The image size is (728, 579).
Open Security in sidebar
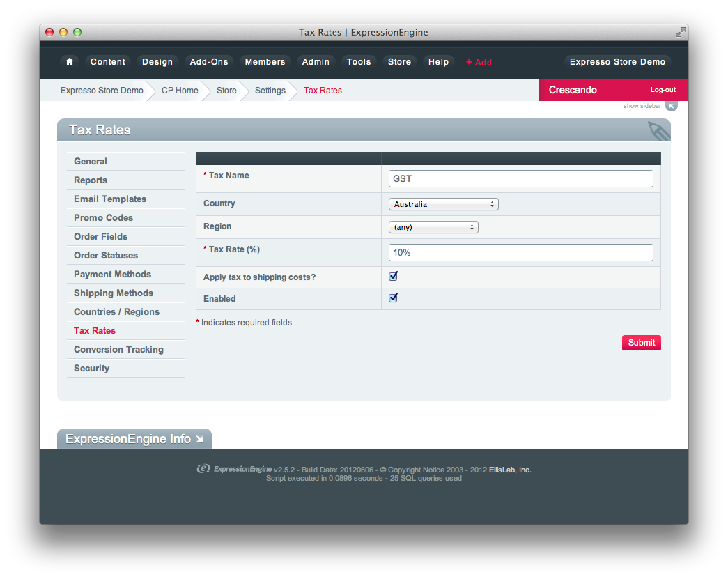pos(126,368)
